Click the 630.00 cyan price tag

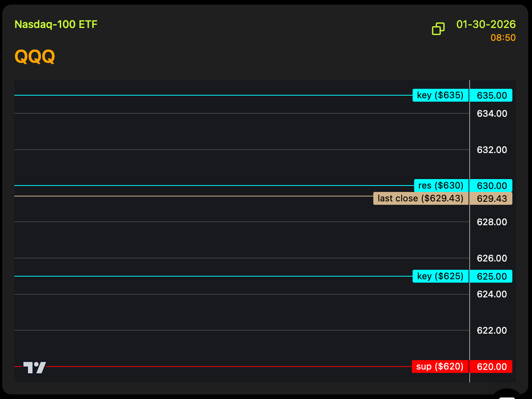click(492, 186)
